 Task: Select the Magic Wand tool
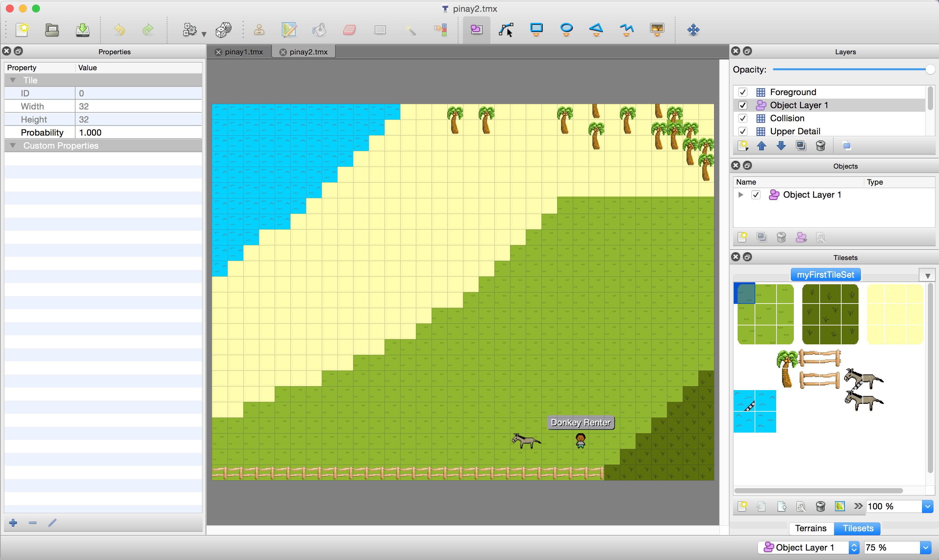click(410, 29)
